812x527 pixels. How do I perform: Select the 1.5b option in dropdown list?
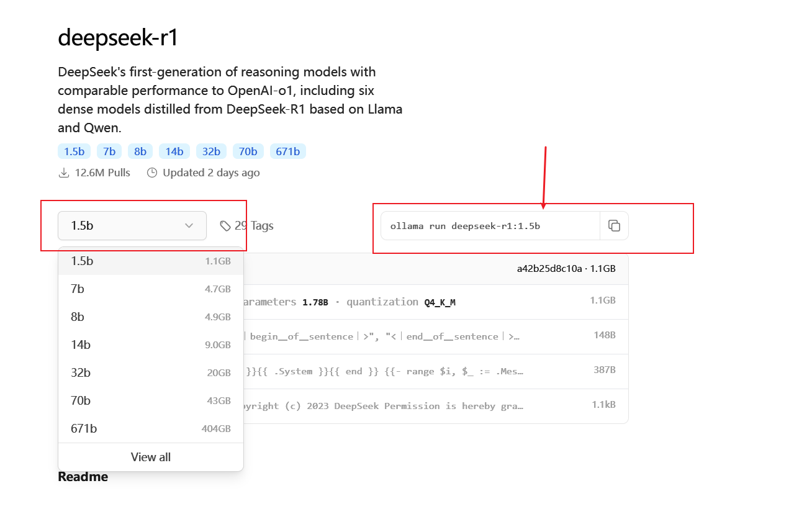[x=151, y=261]
